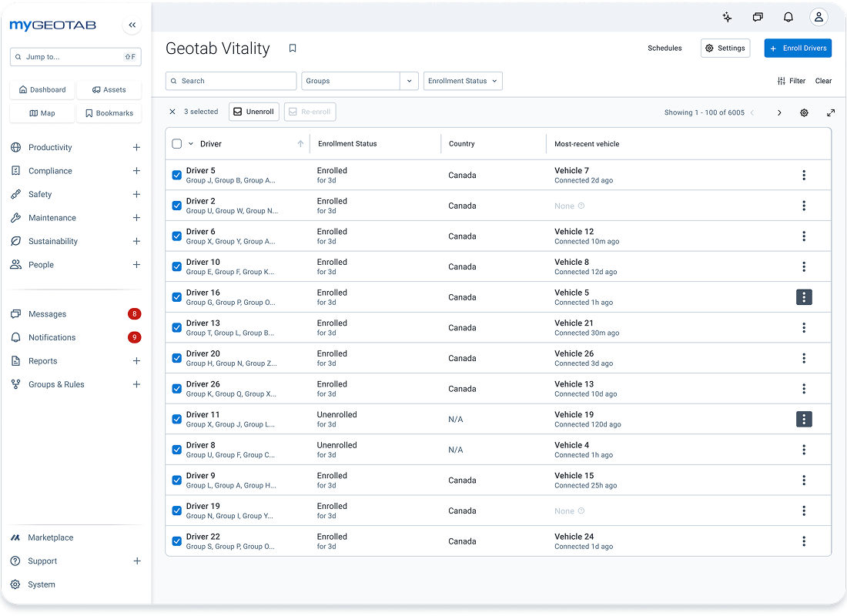Click the Enroll Drivers button
This screenshot has width=847, height=616.
tap(797, 48)
